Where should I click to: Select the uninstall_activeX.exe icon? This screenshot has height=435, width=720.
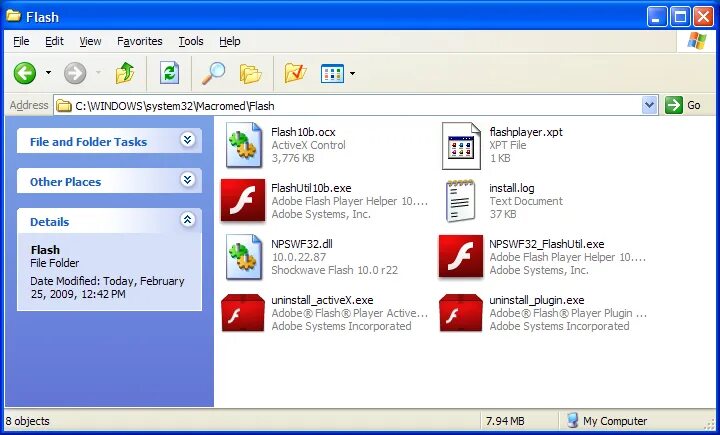(x=243, y=313)
